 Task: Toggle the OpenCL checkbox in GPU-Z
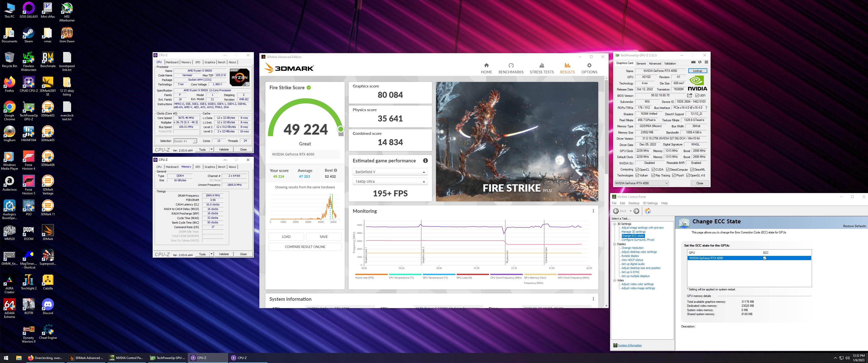click(637, 169)
